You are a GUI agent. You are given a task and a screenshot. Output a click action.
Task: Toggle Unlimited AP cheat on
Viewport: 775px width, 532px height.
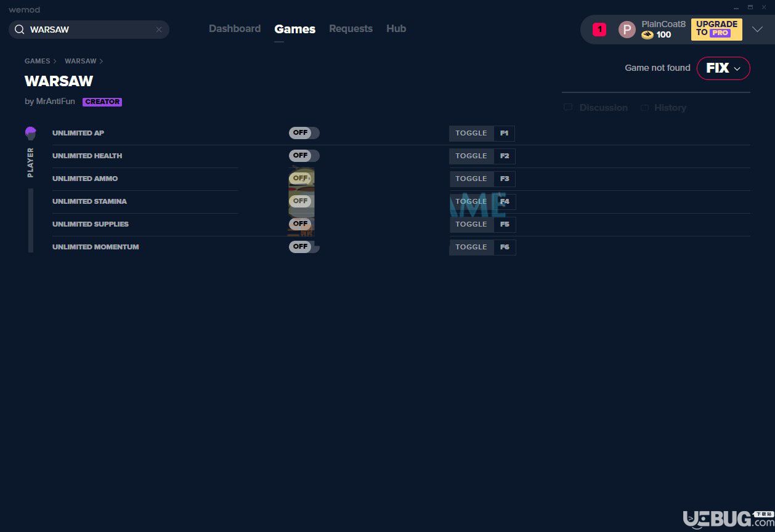pyautogui.click(x=304, y=133)
